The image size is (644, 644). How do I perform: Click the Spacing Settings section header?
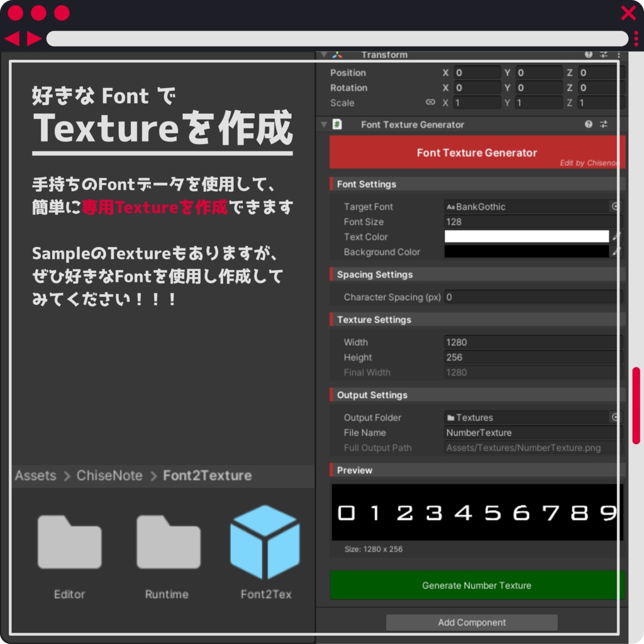coord(477,274)
